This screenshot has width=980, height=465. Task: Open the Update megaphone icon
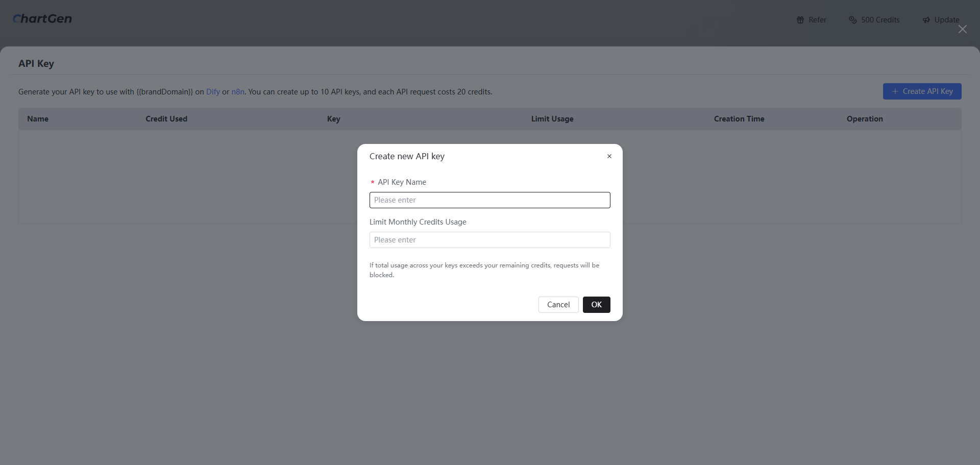click(x=926, y=20)
